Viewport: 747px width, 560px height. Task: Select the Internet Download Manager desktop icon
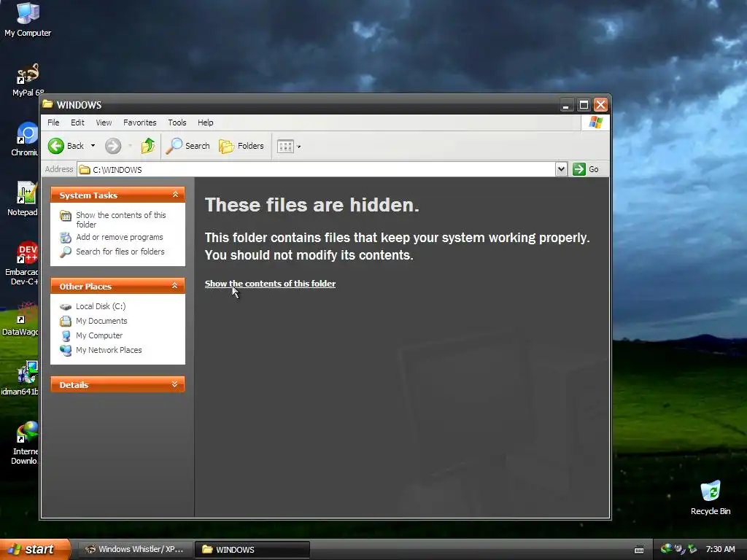click(x=25, y=443)
